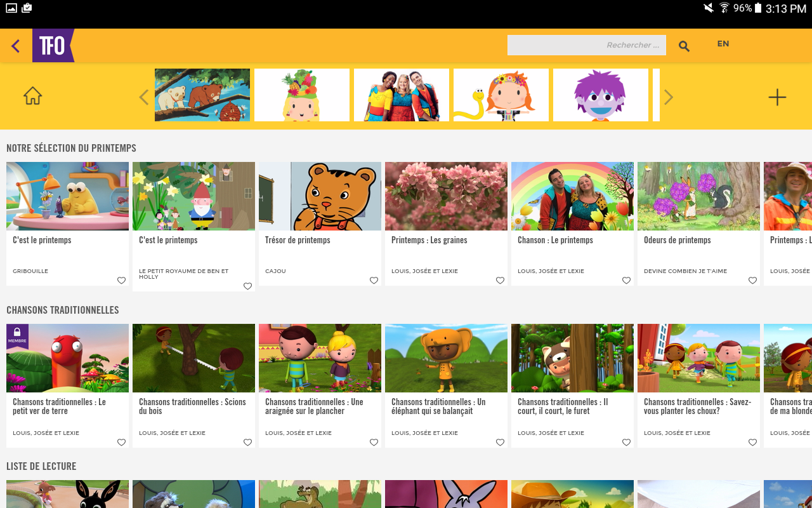Like Printemps : Les graines with the heart
Image resolution: width=812 pixels, height=508 pixels.
[500, 281]
